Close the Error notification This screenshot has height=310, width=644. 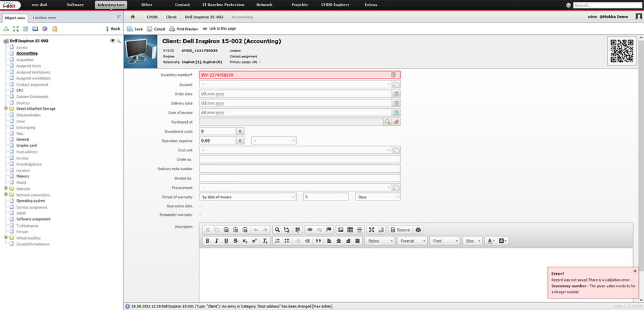click(635, 271)
